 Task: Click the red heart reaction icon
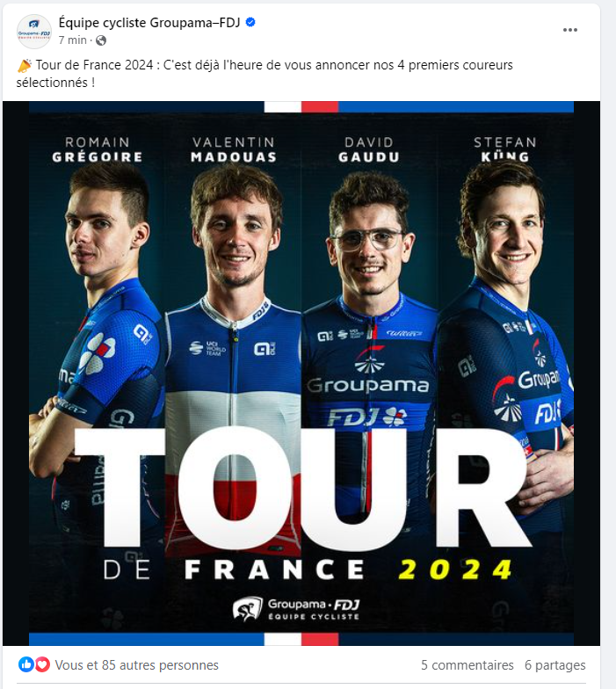(42, 664)
